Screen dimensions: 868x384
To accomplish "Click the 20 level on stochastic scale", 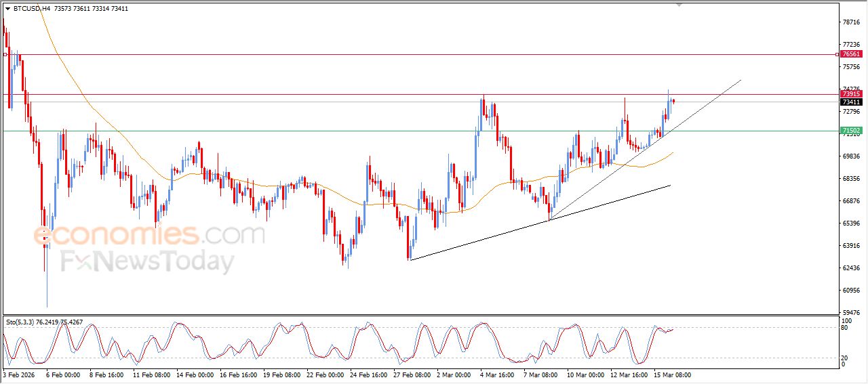I will 845,358.
